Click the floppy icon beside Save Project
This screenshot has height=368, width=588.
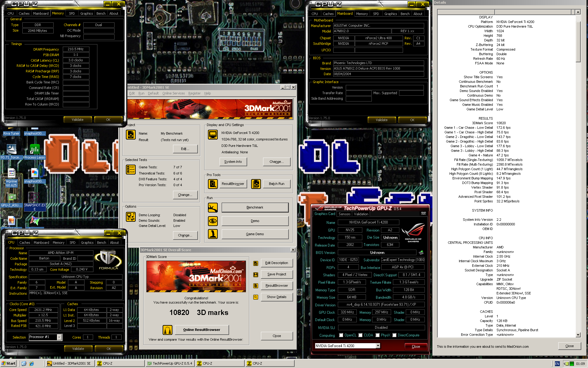point(256,274)
